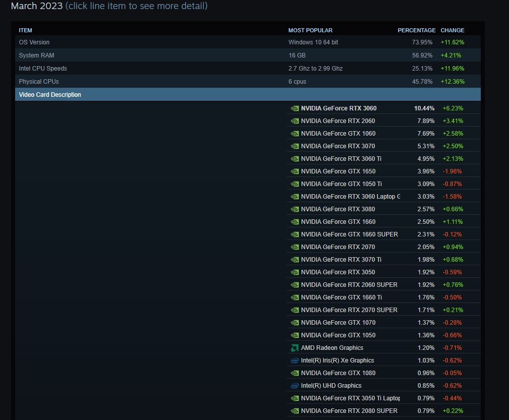Screen dimensions: 509x420
Task: Click the NVIDIA logo beside RTX 2060
Action: (295, 121)
